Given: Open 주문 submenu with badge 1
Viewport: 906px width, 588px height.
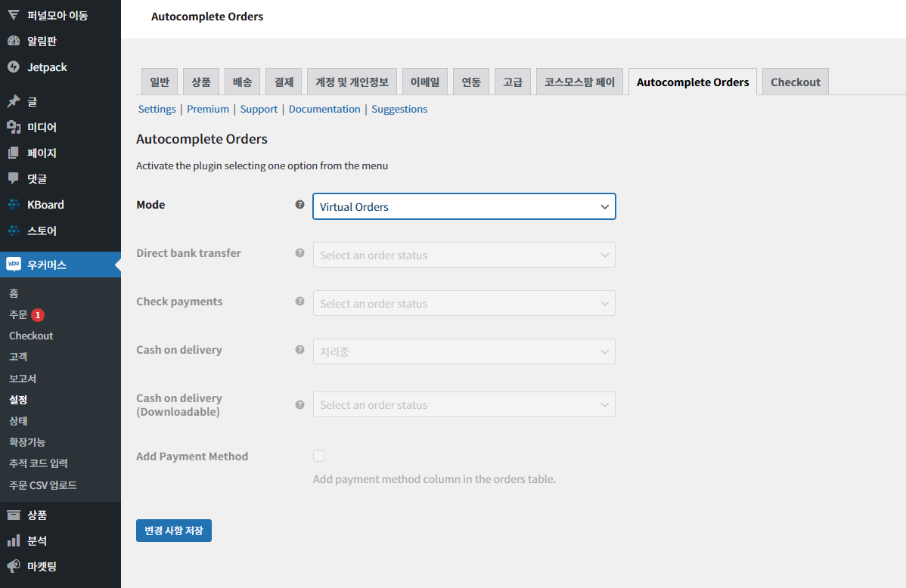Looking at the screenshot, I should point(26,315).
